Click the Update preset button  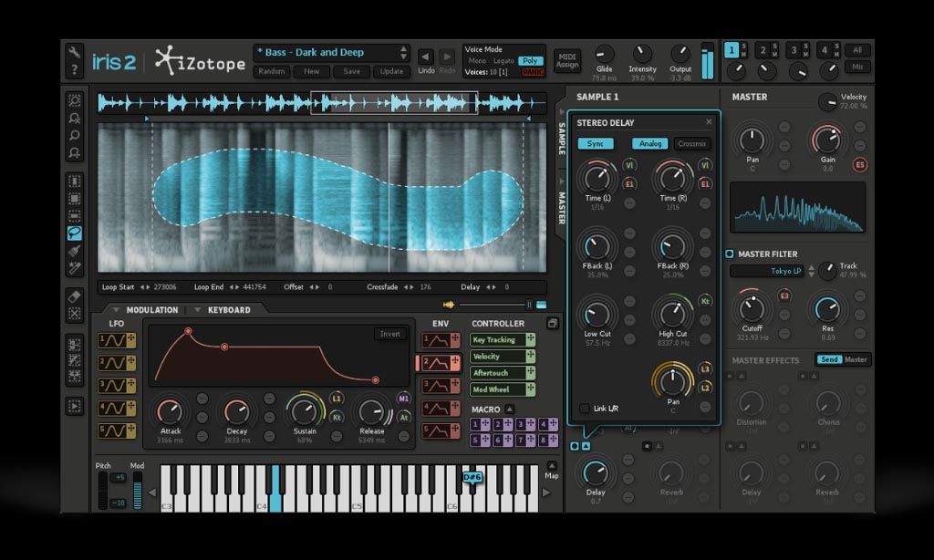391,71
